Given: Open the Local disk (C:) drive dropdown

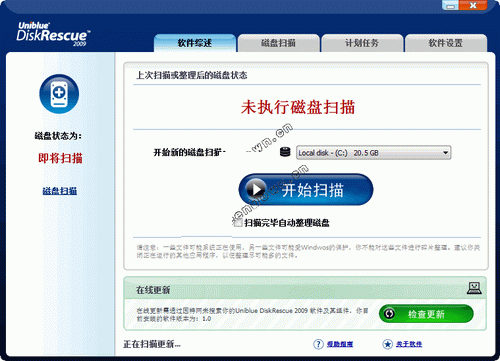Looking at the screenshot, I should tap(373, 153).
